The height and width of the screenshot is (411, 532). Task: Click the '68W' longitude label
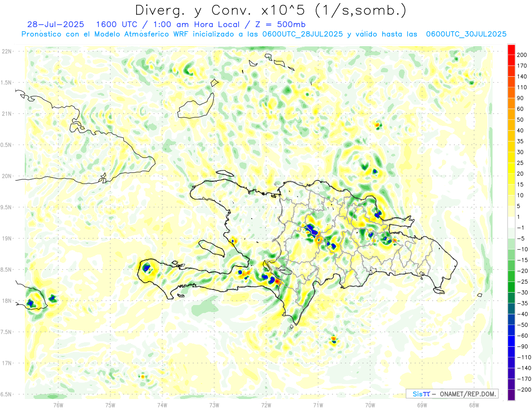tap(473, 405)
